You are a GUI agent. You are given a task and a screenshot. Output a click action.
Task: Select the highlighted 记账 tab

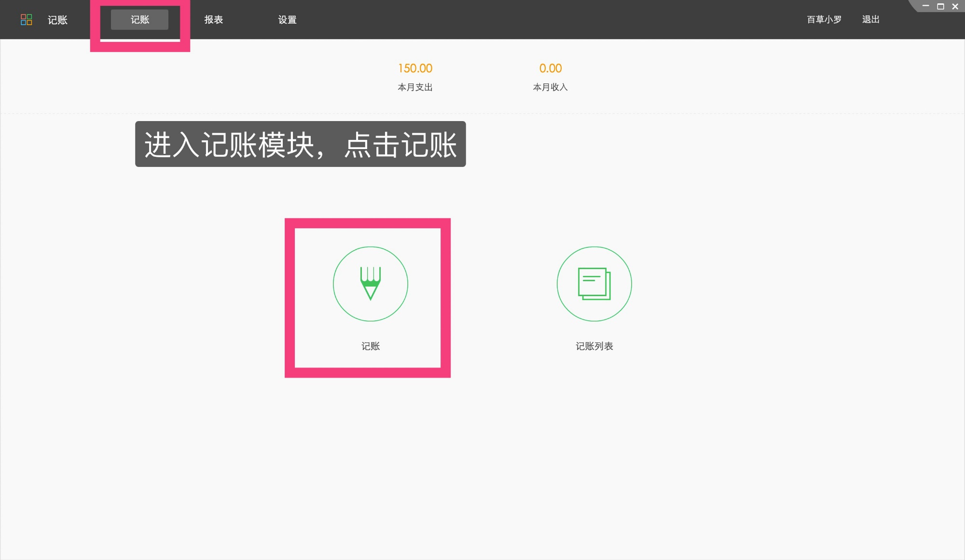(x=139, y=20)
